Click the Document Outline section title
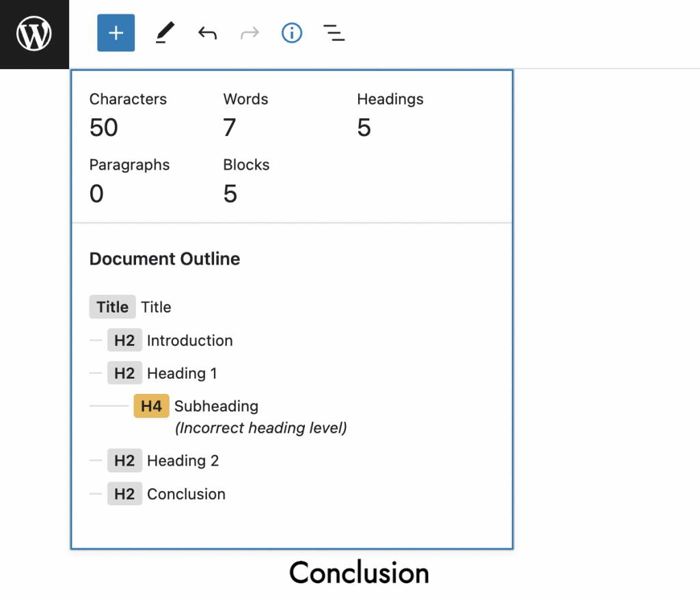 point(165,259)
